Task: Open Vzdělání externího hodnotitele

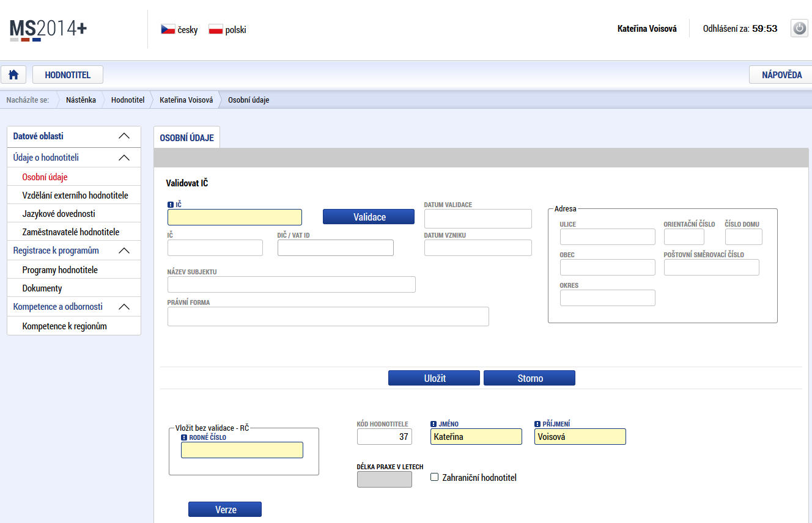Action: coord(74,196)
